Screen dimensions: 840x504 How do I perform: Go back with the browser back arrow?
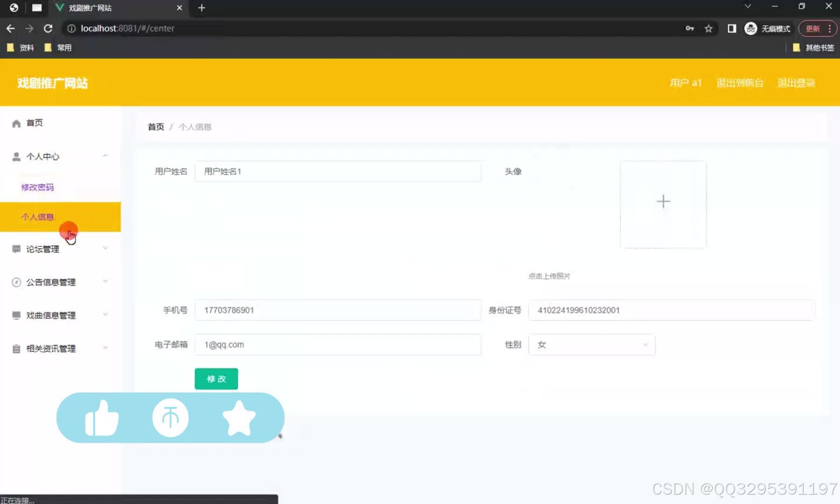10,28
